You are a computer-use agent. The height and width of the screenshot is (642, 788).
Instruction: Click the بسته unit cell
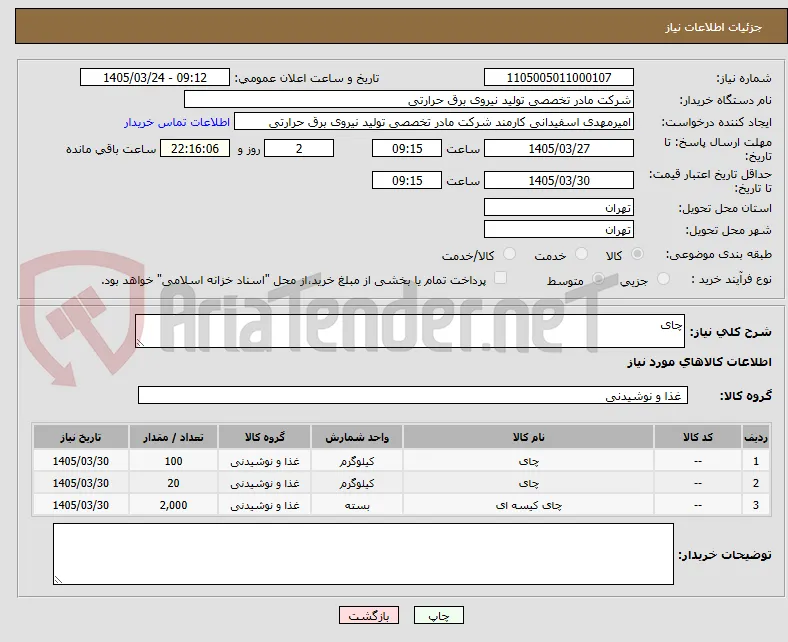[357, 505]
